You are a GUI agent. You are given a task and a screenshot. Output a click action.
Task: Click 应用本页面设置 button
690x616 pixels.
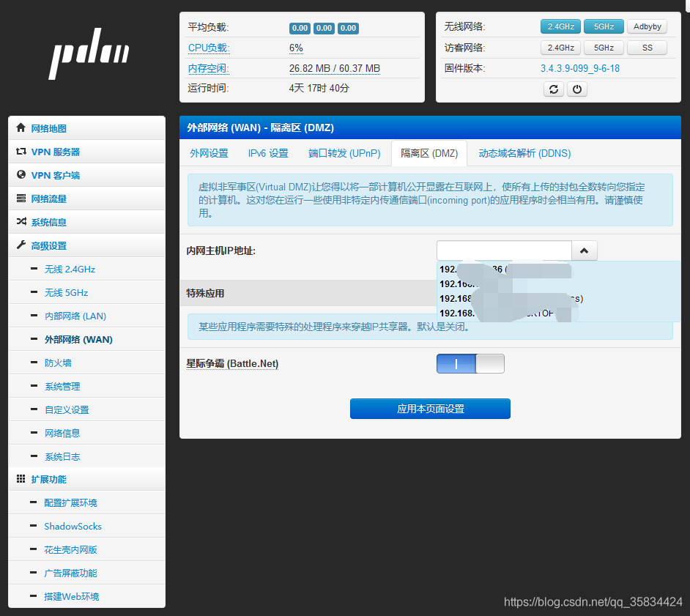coord(430,409)
